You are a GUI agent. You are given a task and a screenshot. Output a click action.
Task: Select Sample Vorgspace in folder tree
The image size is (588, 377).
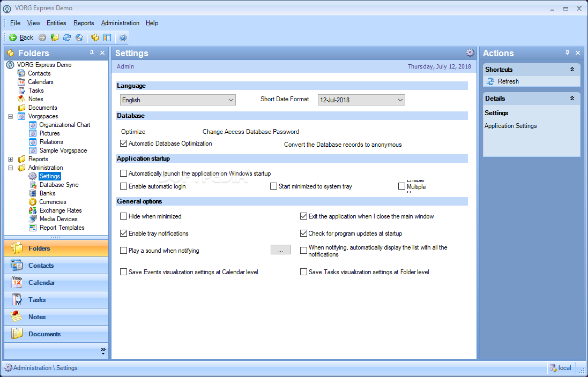tap(63, 150)
